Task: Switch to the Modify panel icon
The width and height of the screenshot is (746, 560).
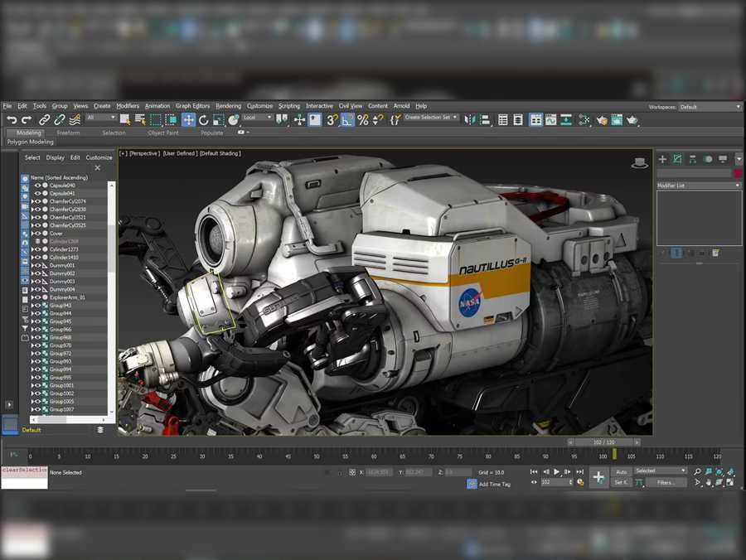Action: point(677,159)
